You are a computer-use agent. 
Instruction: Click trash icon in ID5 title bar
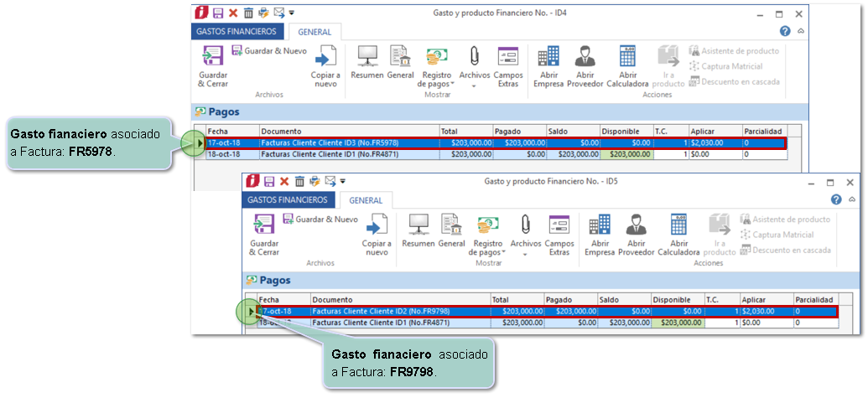(299, 181)
